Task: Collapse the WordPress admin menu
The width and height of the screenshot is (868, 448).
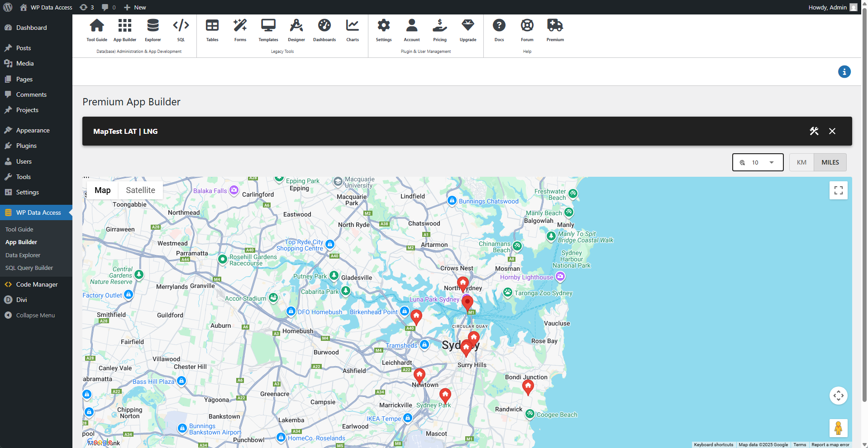Action: [x=35, y=315]
